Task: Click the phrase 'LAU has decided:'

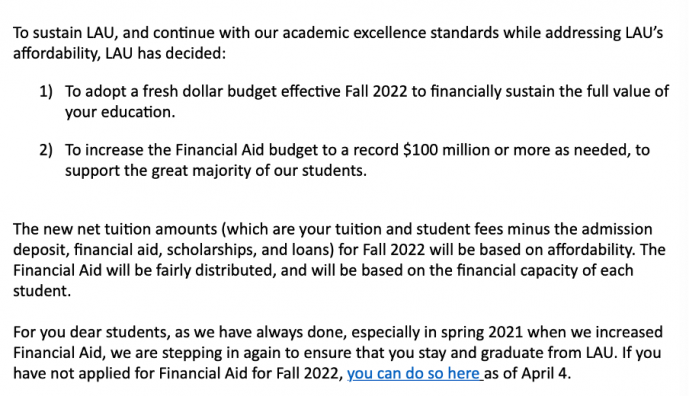Action: (x=165, y=53)
